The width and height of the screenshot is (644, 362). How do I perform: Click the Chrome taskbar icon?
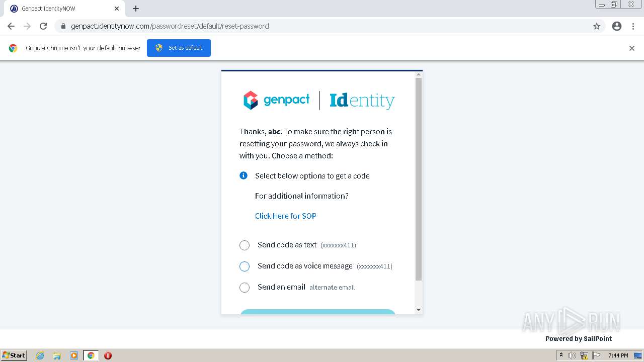tap(91, 355)
